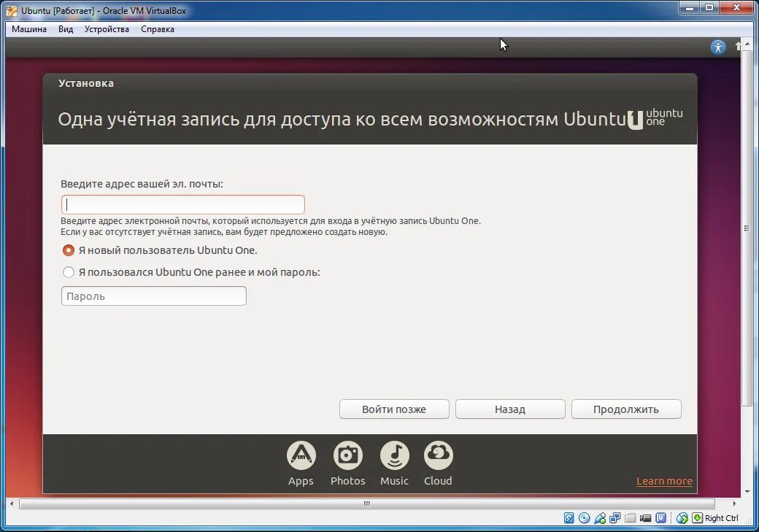Click the vertical scrollbar down arrow

point(747,492)
